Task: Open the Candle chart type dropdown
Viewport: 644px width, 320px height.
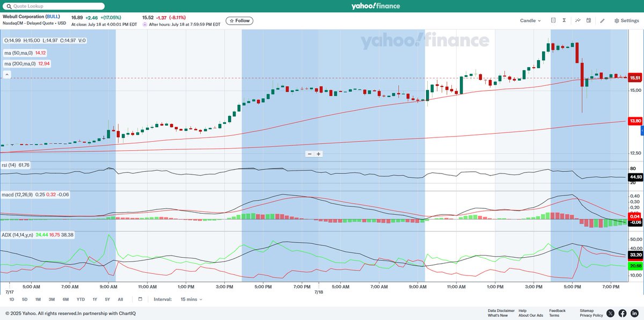Action: click(531, 20)
